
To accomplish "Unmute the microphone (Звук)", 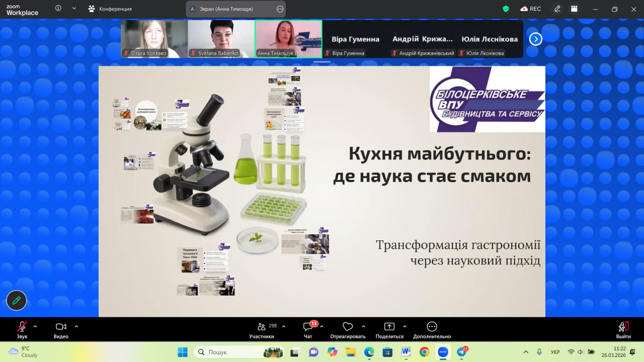I will (22, 327).
